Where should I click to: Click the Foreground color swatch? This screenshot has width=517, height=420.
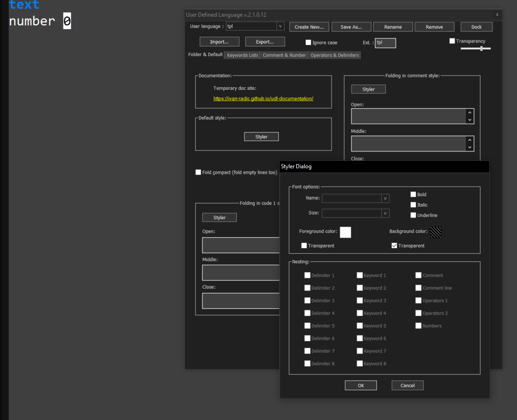345,232
